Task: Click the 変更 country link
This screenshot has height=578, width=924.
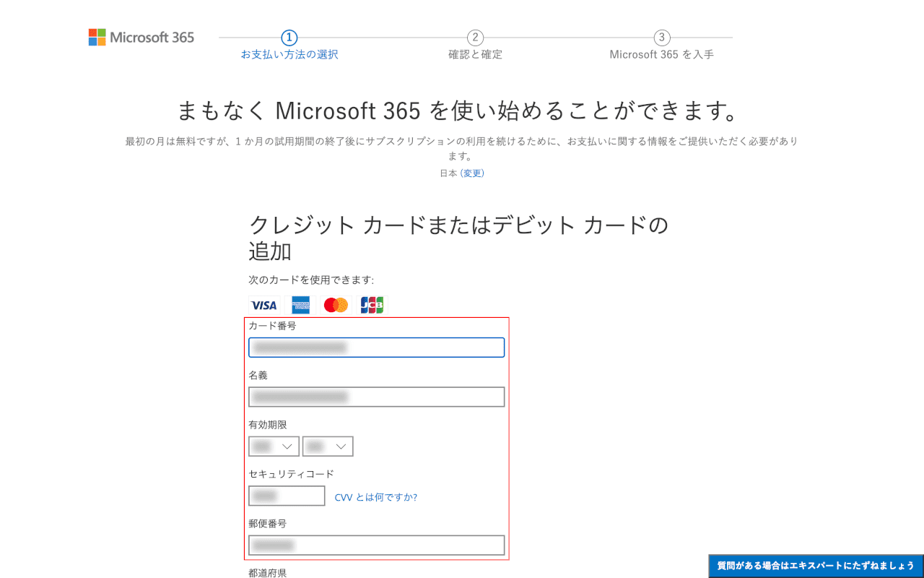Action: [473, 173]
